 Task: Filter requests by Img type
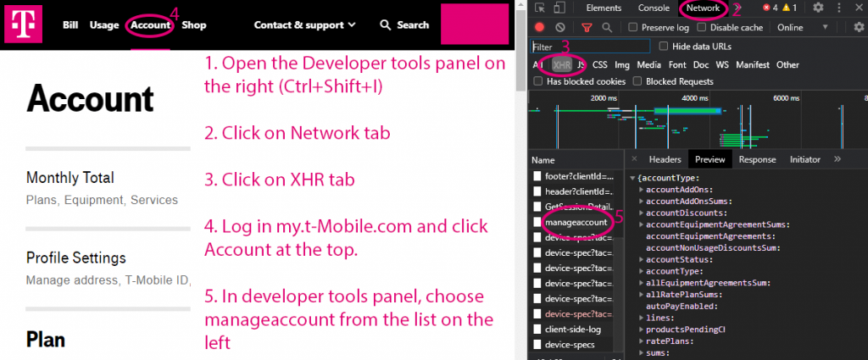point(622,64)
